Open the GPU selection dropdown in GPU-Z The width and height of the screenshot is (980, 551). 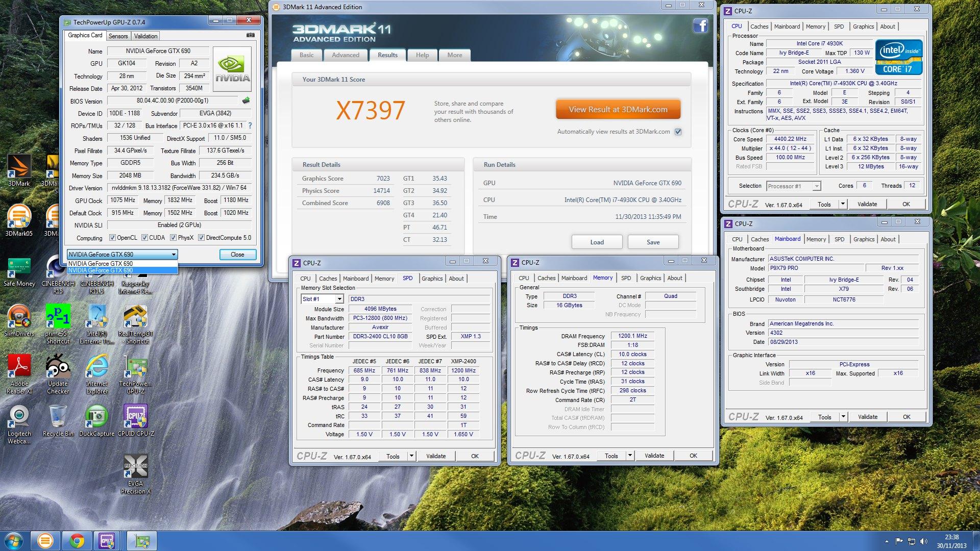[122, 254]
